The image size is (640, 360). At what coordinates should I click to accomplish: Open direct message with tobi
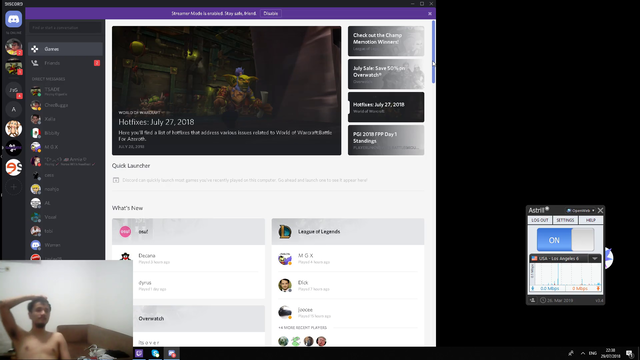coord(65,231)
